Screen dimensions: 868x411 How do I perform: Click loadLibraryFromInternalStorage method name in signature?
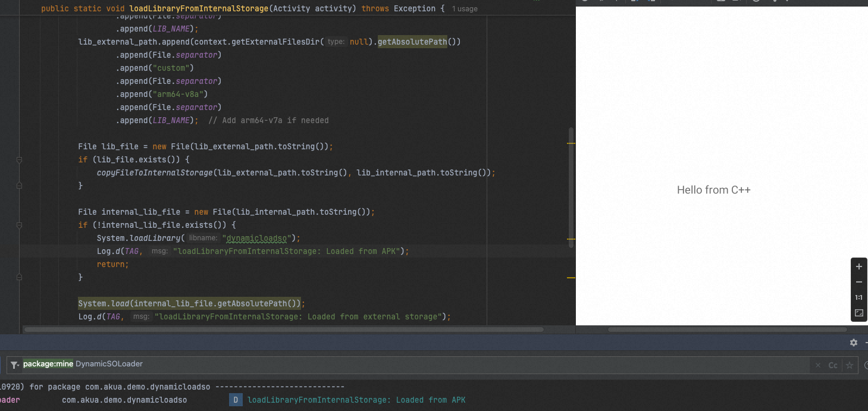click(x=199, y=9)
